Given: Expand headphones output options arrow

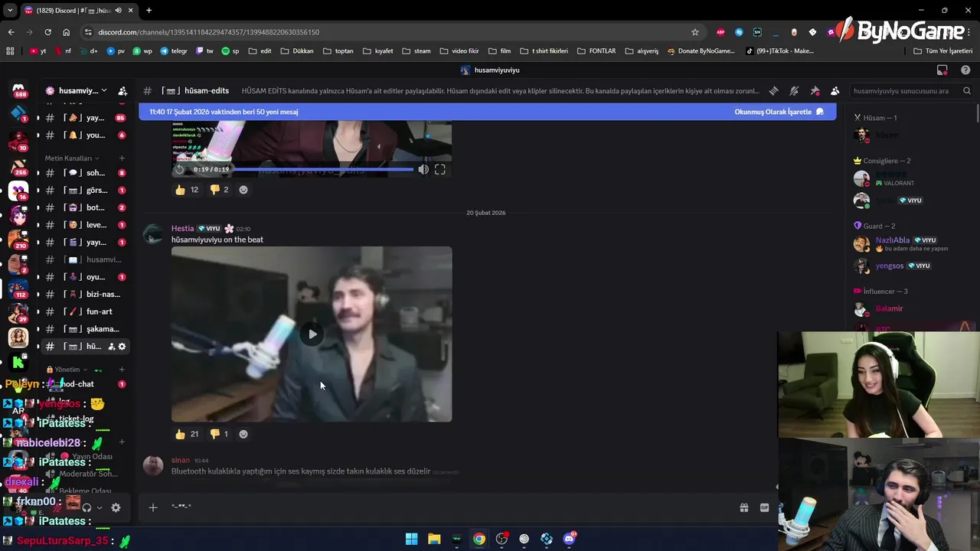Looking at the screenshot, I should pyautogui.click(x=99, y=507).
